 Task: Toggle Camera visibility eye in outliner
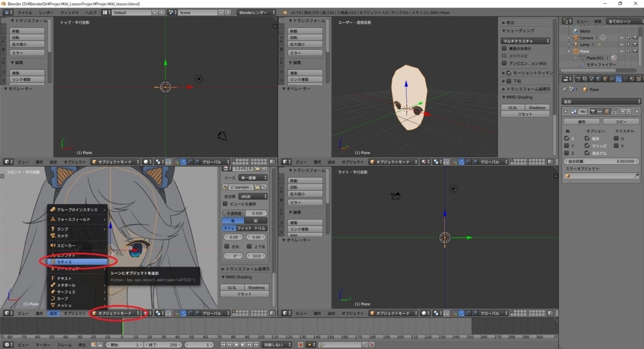tap(622, 38)
